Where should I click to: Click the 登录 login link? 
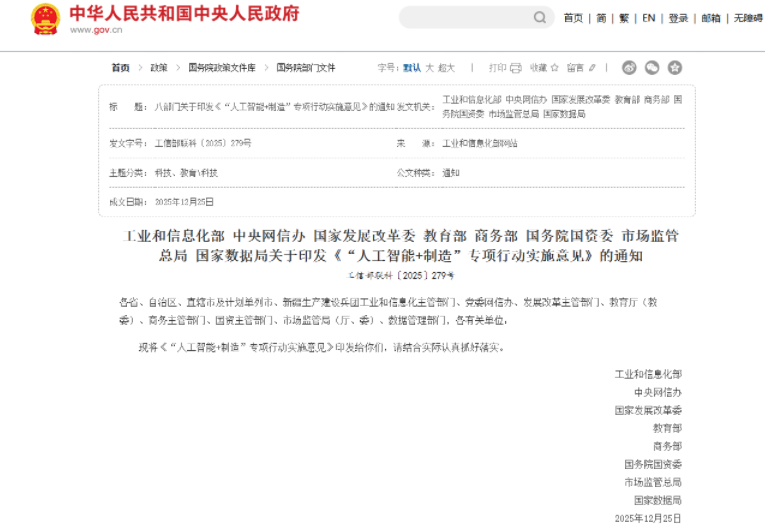tap(678, 18)
